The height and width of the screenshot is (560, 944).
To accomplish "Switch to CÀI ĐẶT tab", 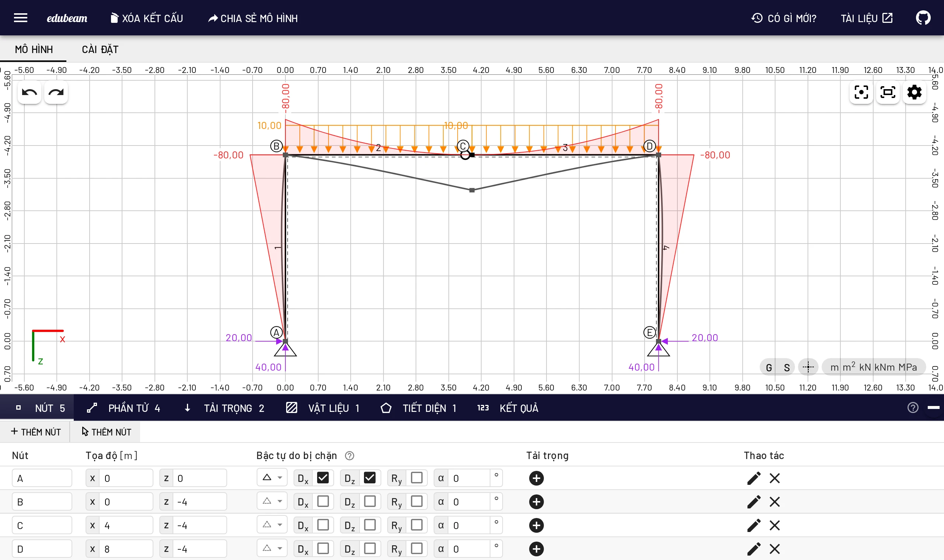I will click(100, 49).
